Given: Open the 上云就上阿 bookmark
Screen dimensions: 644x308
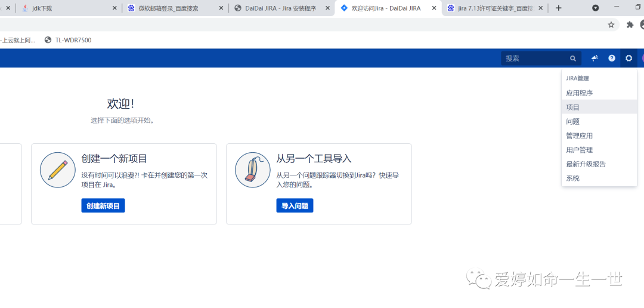Looking at the screenshot, I should click(17, 40).
